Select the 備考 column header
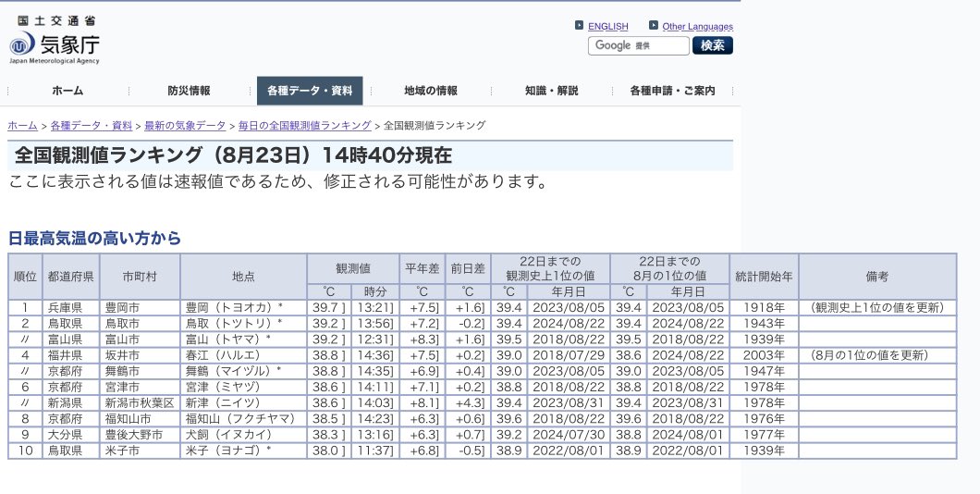This screenshot has width=980, height=494. [877, 277]
